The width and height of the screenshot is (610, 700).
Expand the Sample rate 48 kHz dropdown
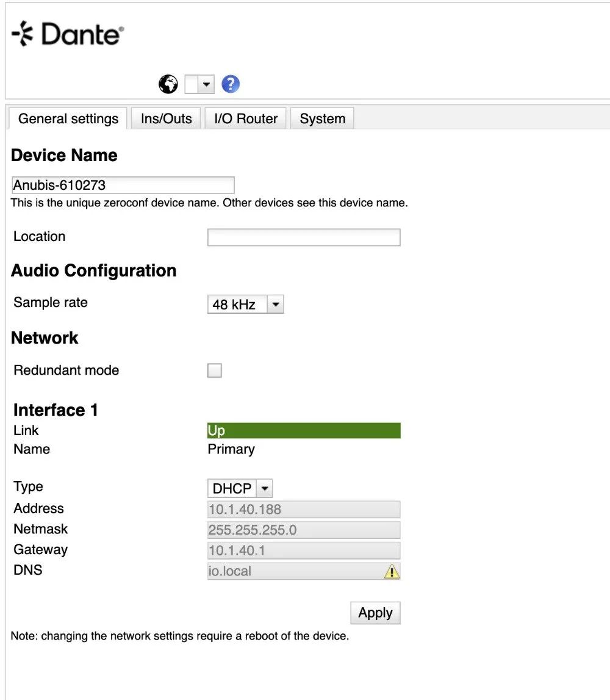[x=246, y=305]
